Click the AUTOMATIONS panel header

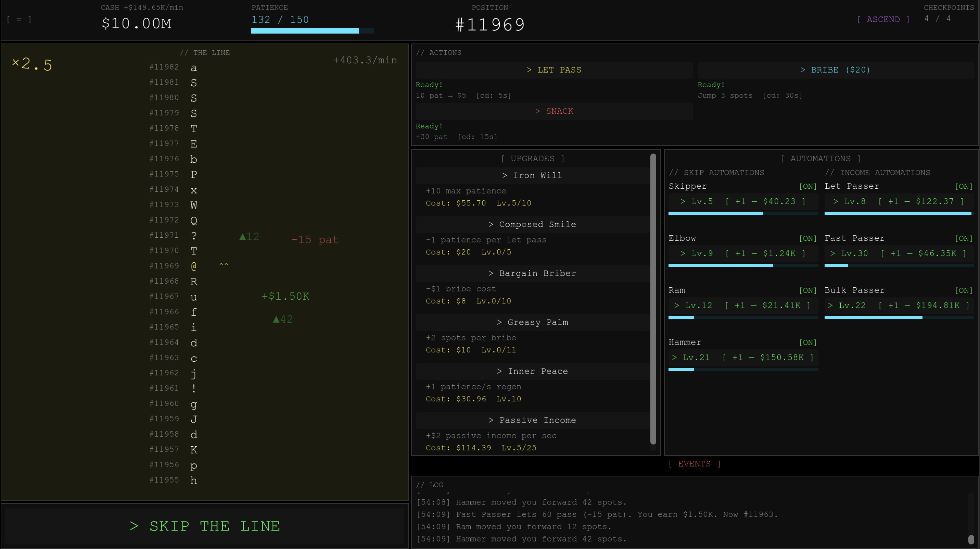[x=820, y=159]
